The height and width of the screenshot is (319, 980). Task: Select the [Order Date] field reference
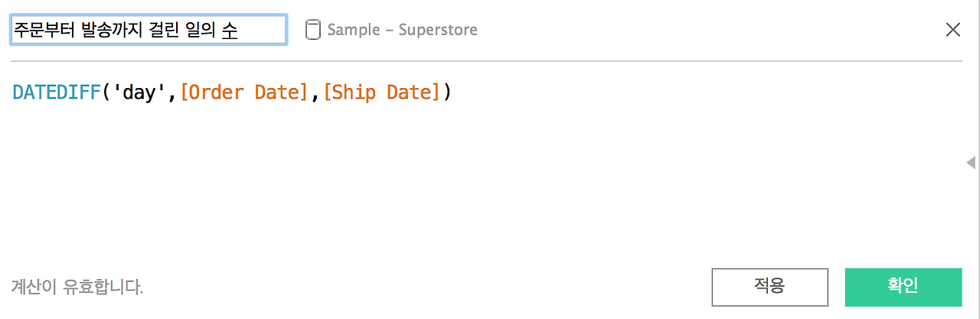[x=243, y=93]
